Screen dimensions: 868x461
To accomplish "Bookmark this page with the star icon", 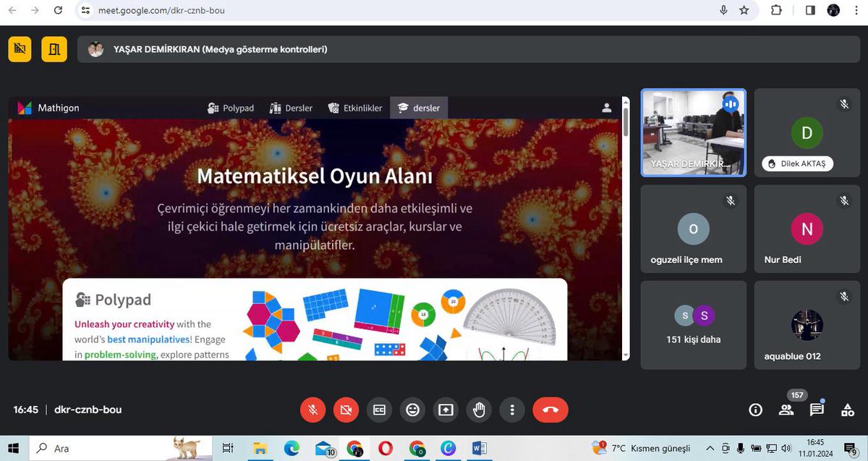I will coord(744,10).
